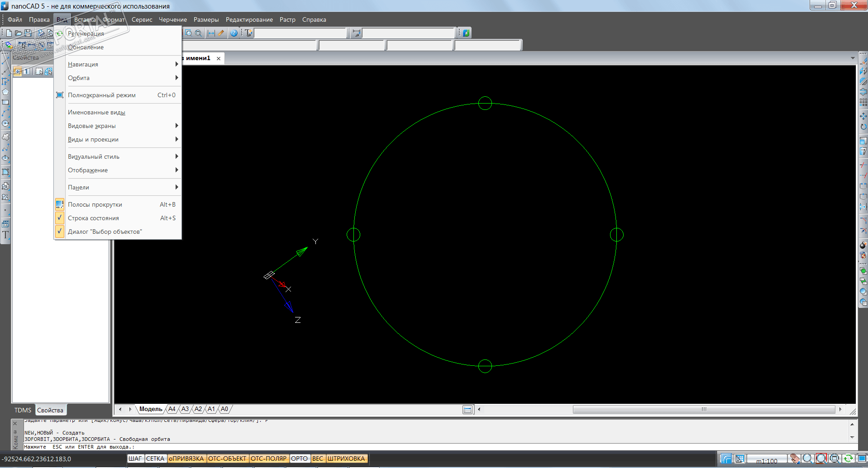Expand the Виды и проекции submenu
This screenshot has width=868, height=468.
(x=118, y=139)
